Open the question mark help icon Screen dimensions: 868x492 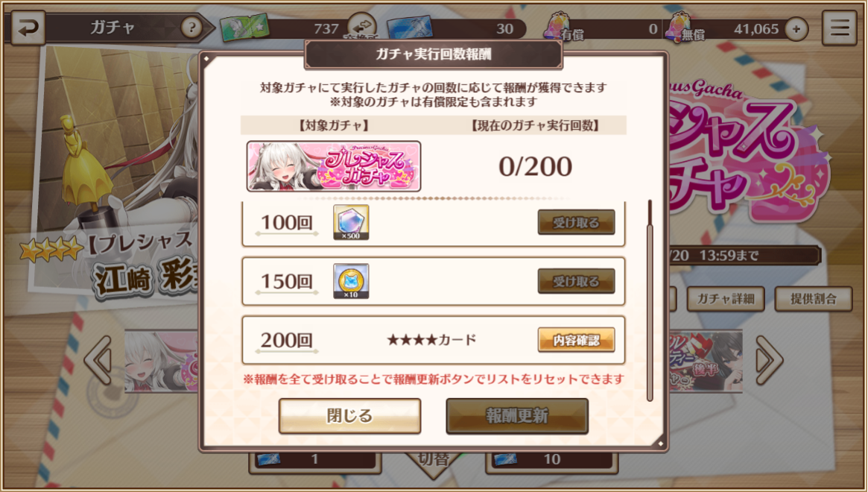click(191, 28)
